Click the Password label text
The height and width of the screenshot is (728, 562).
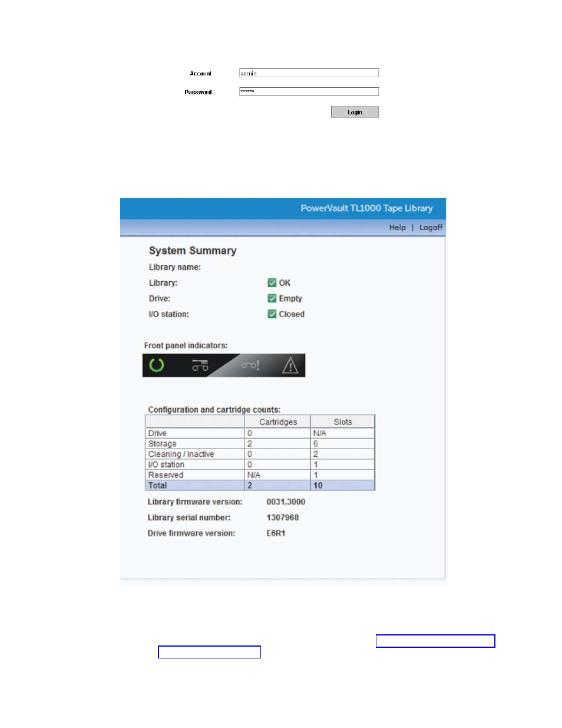[198, 93]
